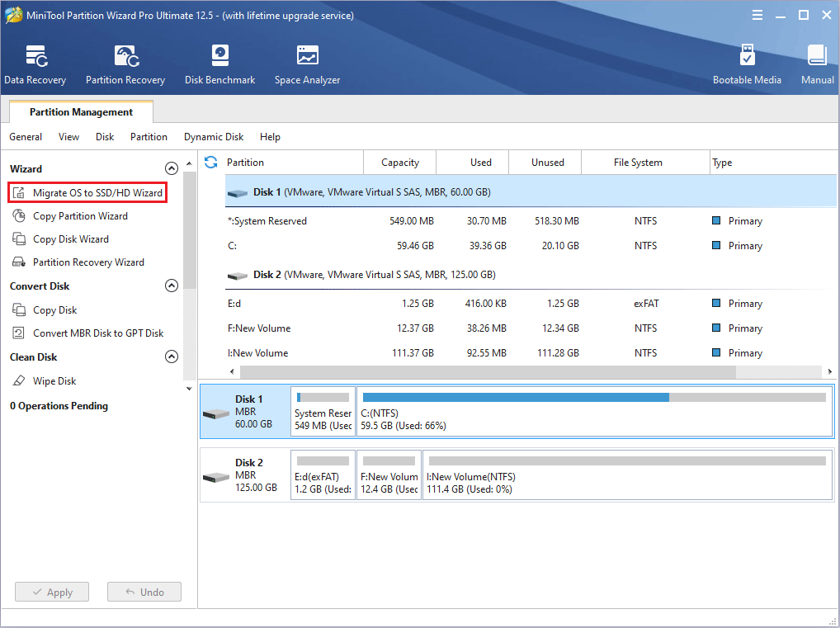The height and width of the screenshot is (628, 840).
Task: Click the sidebar scroll up arrow
Action: point(189,163)
